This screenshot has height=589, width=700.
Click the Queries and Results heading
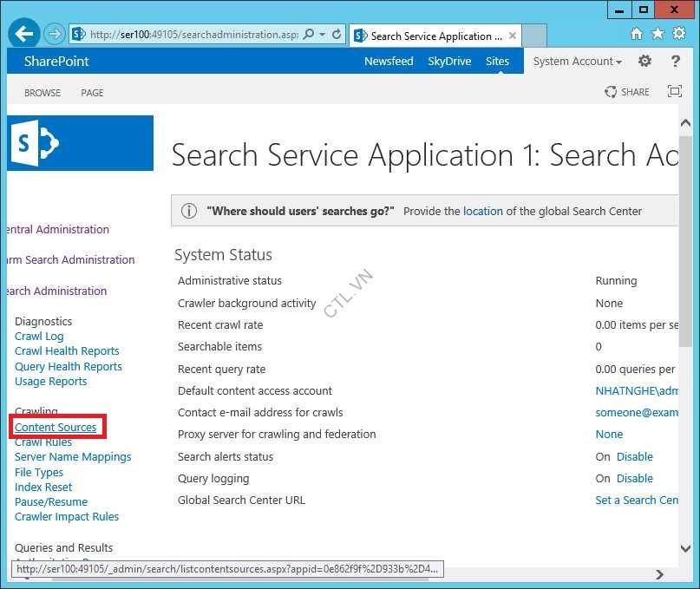[x=64, y=548]
